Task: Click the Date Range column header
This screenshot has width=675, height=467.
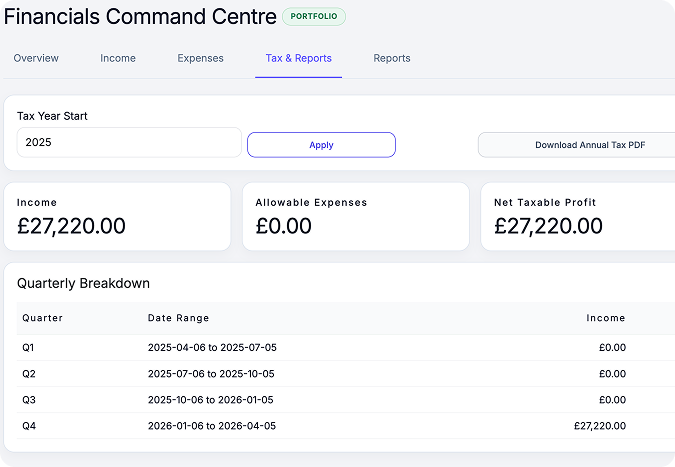Action: 179,318
